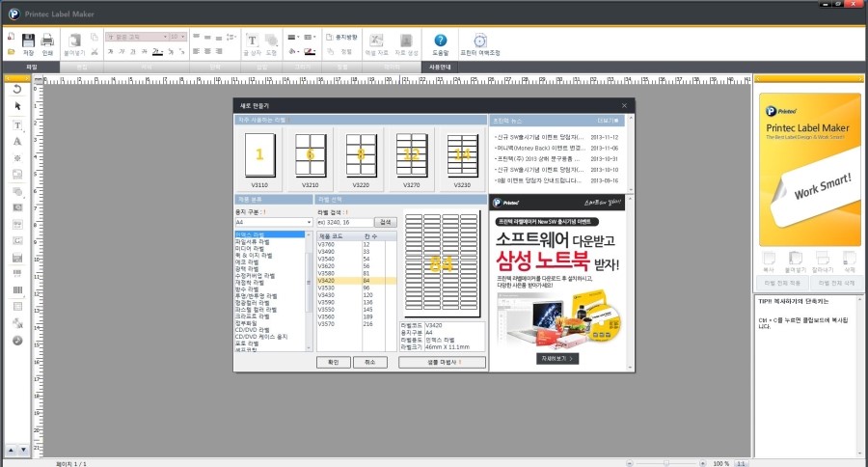
Task: Switch to the 사용안내 (User Guide) ribbon tab
Action: point(440,67)
